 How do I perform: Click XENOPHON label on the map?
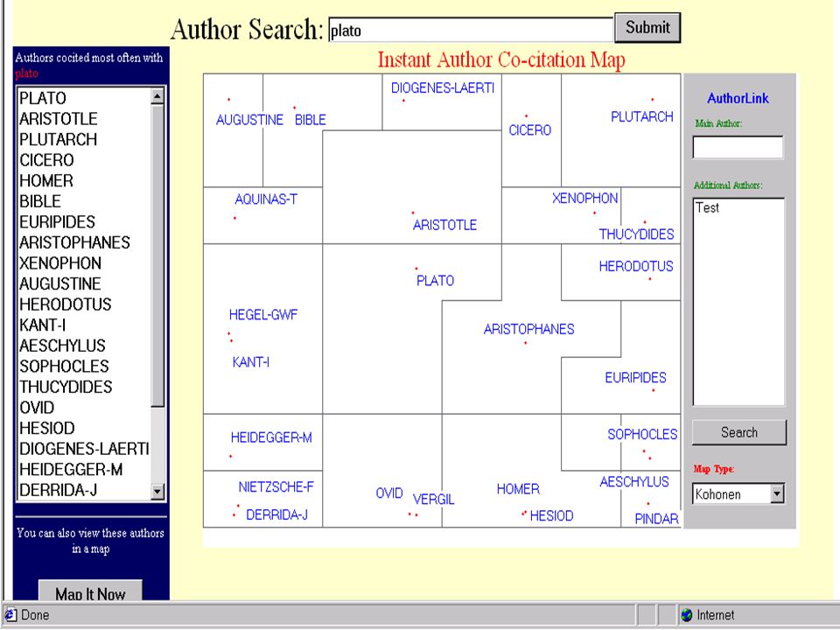(x=585, y=199)
